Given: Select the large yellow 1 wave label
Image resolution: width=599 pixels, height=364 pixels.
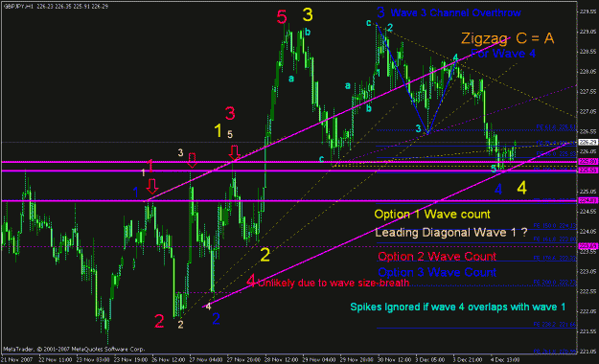Looking at the screenshot, I should point(218,131).
